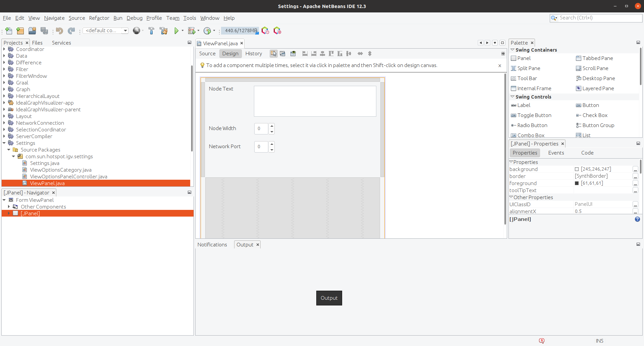This screenshot has width=644, height=346.
Task: Click the New Project toolbar icon
Action: [x=20, y=31]
